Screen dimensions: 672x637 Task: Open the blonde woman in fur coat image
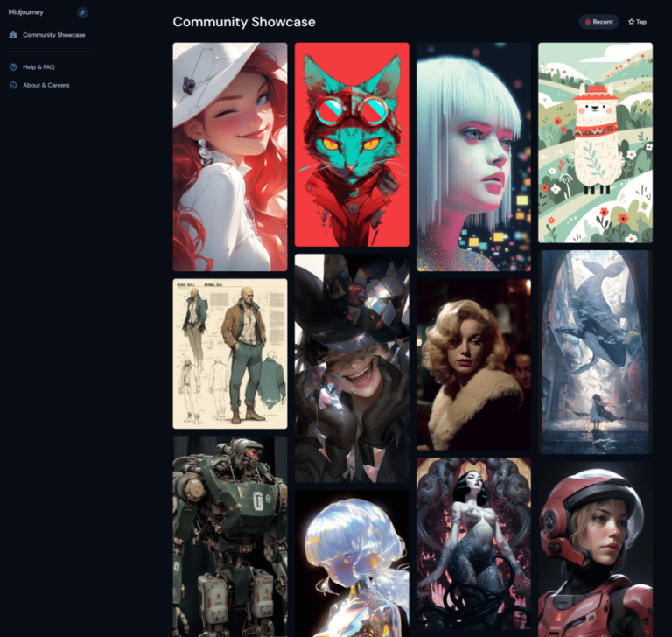[x=473, y=364]
